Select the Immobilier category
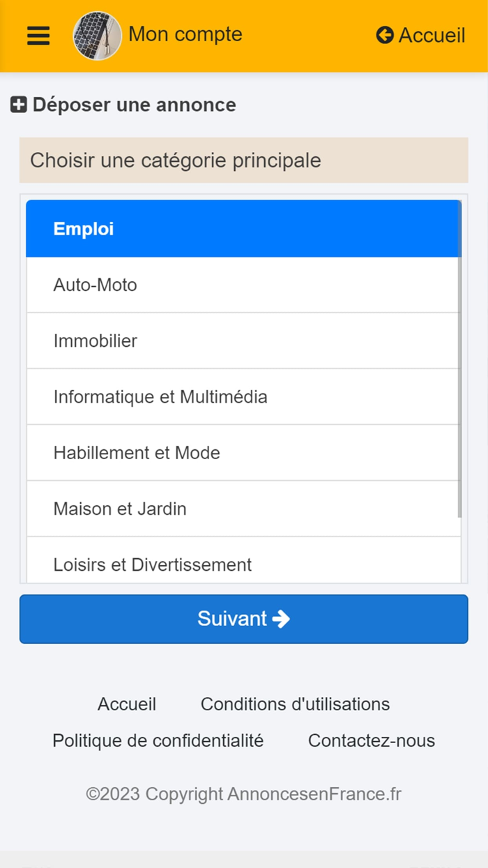488x868 pixels. click(x=243, y=341)
